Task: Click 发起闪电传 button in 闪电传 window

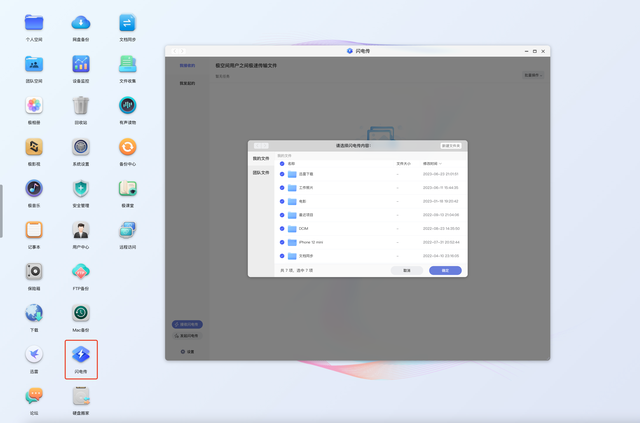Action: pos(187,336)
